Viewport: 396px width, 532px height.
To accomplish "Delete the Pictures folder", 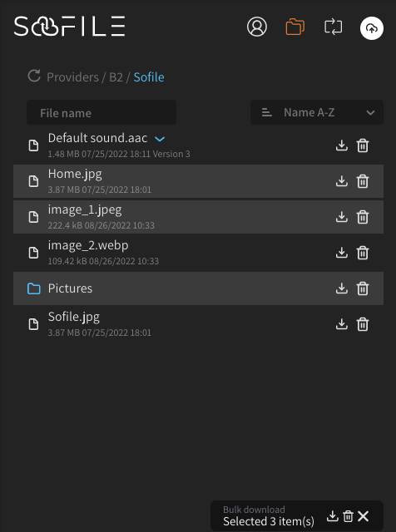I will coord(363,288).
